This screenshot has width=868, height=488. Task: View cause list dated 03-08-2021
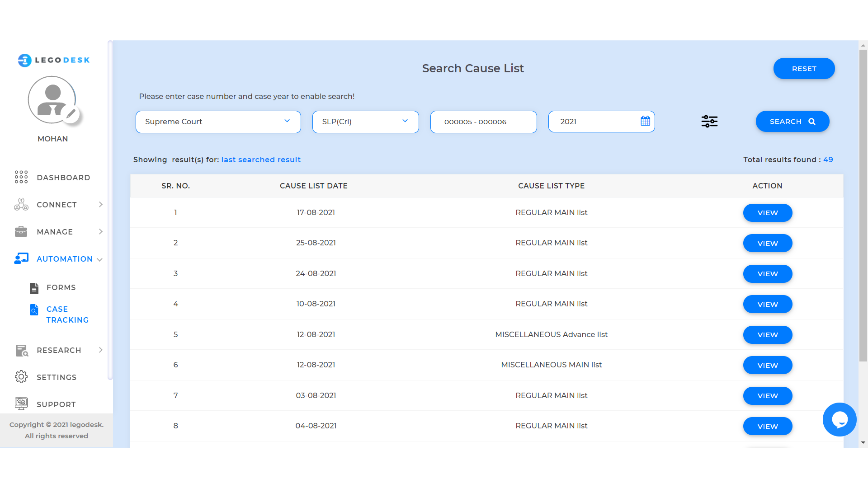[768, 396]
